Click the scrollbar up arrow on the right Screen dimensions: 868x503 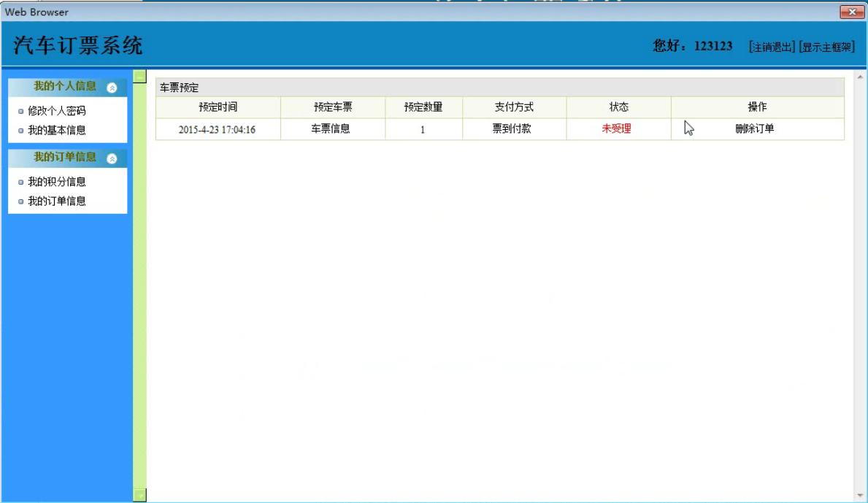[860, 77]
